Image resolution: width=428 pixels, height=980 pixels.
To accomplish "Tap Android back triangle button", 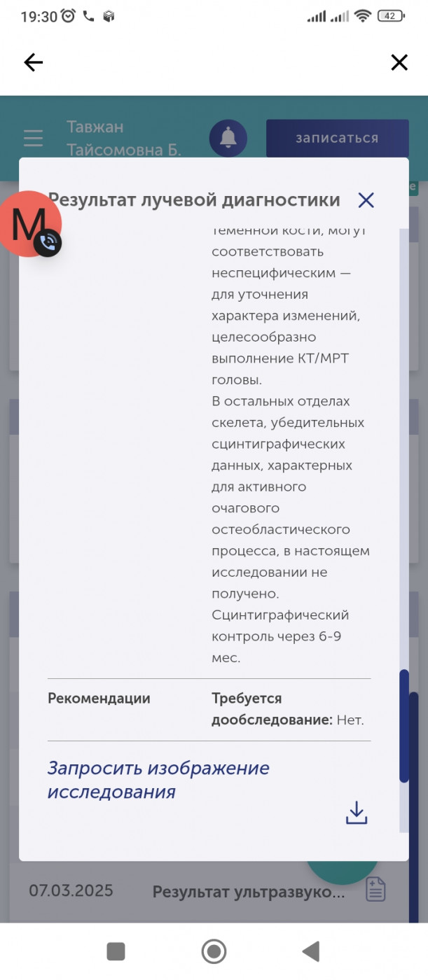I will tap(311, 951).
